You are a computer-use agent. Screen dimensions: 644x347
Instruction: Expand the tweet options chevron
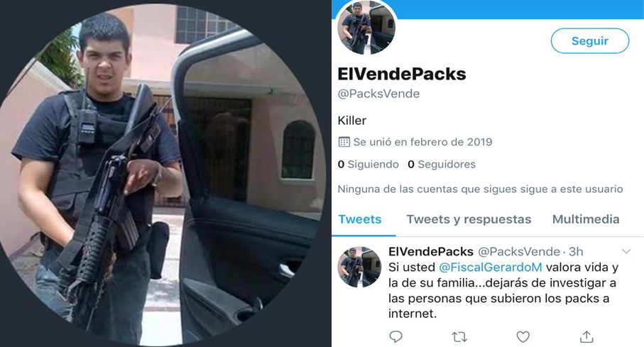pos(626,251)
